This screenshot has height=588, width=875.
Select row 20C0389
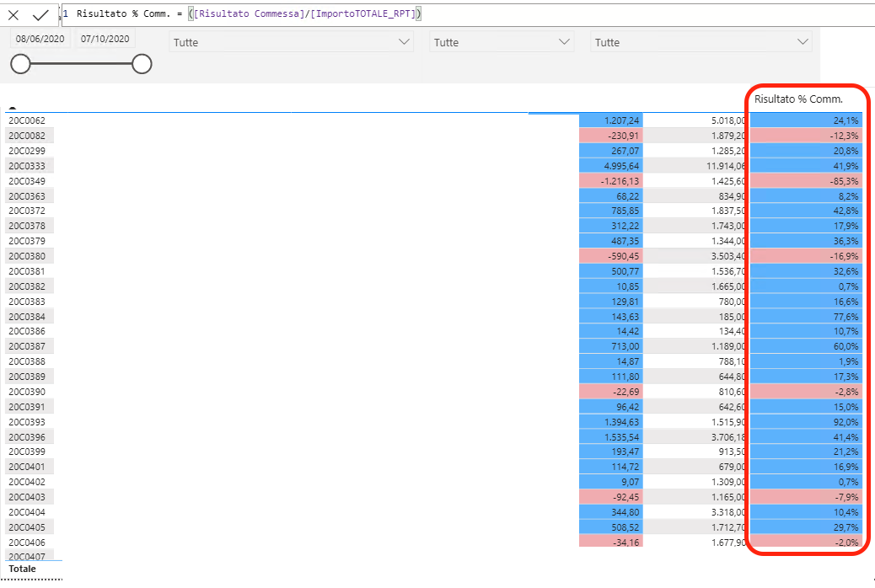coord(27,377)
